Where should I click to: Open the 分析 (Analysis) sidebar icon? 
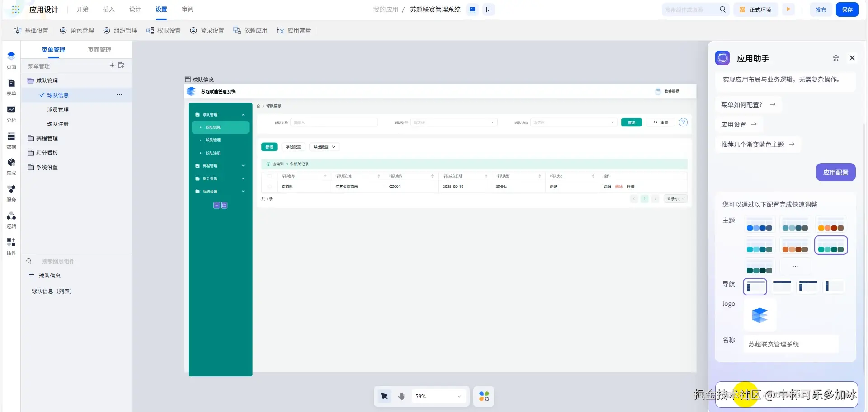(x=11, y=113)
